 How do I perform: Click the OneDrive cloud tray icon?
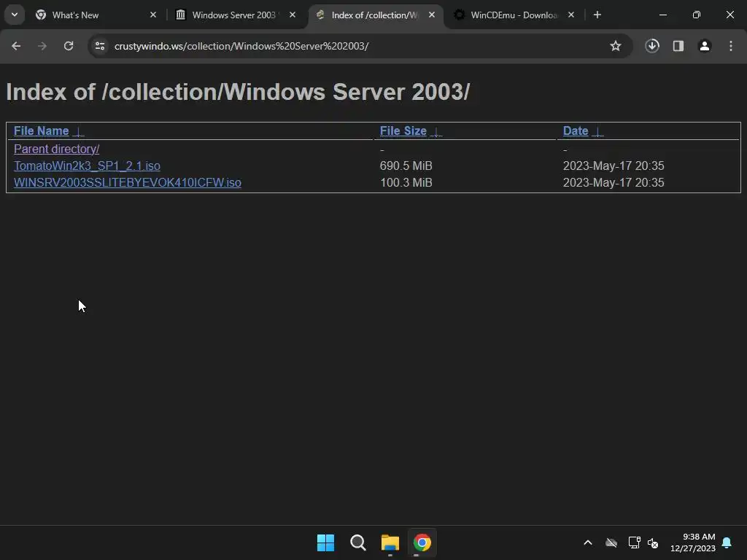(611, 542)
